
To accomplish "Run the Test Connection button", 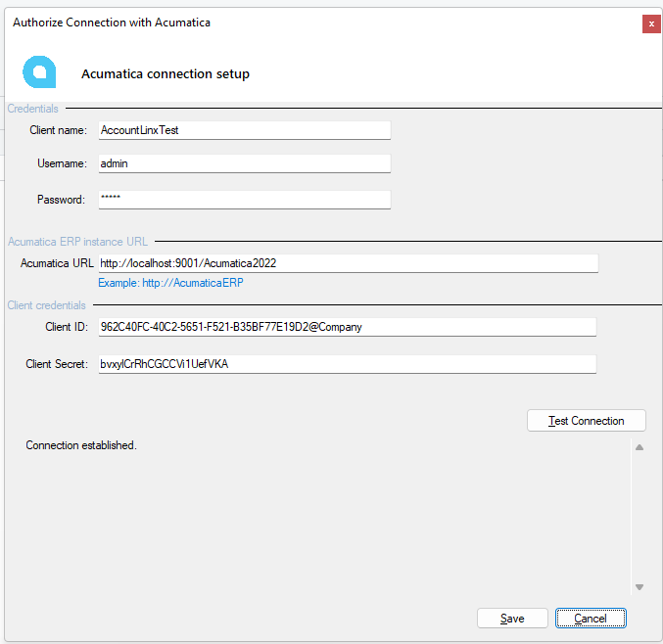I will click(x=586, y=421).
